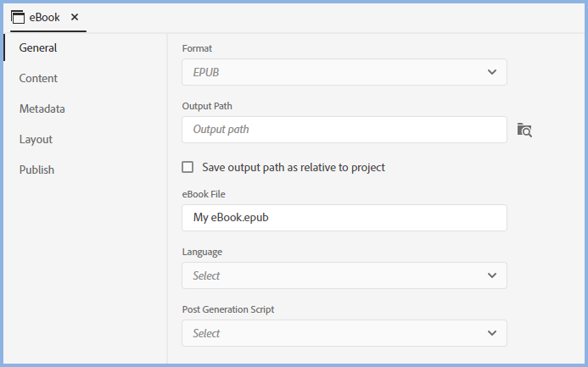Click the eBook File name field
This screenshot has width=588, height=367.
tap(344, 218)
